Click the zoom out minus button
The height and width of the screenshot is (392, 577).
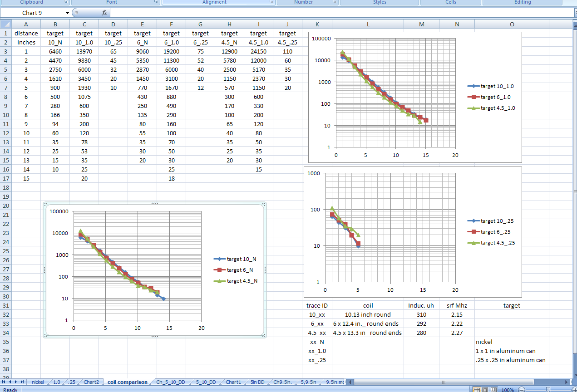point(522,390)
